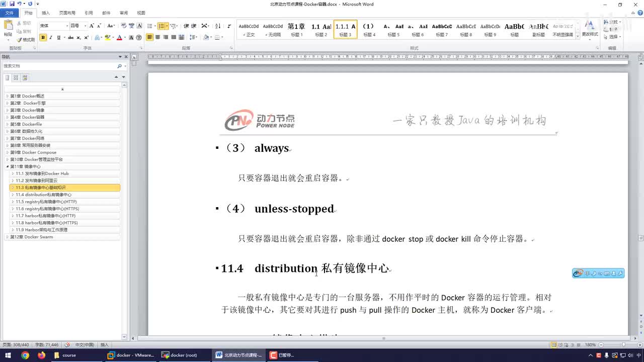Apply the 标题 4 style

click(369, 29)
